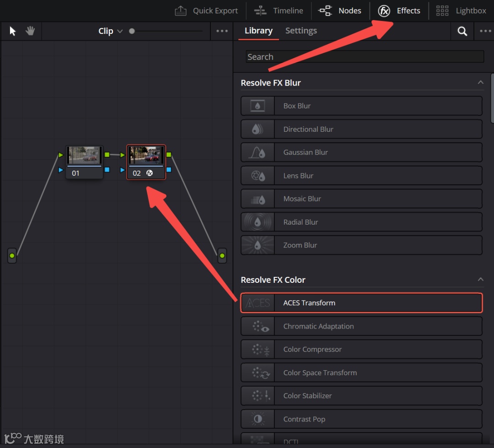This screenshot has width=494, height=448.
Task: Click in the effects Search field
Action: click(365, 57)
